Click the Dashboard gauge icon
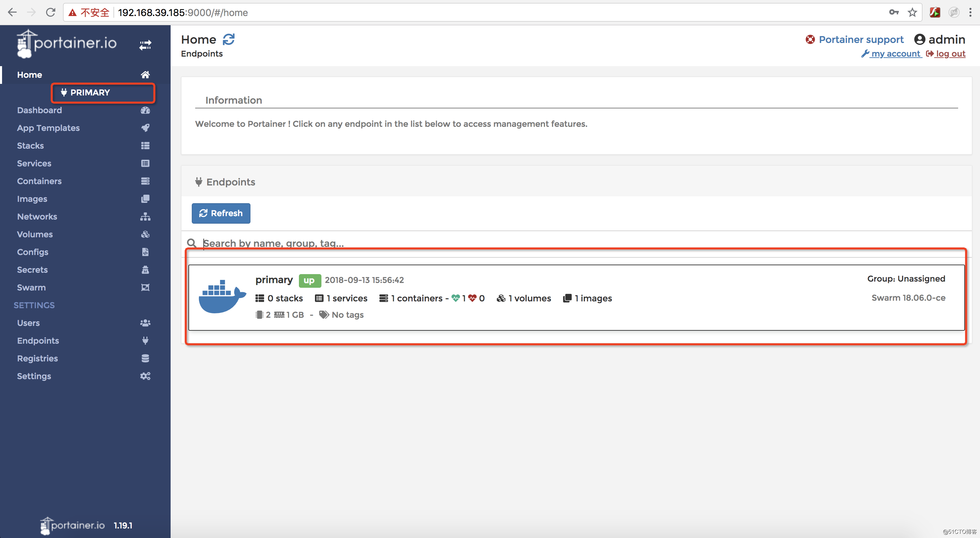980x538 pixels. pos(145,110)
